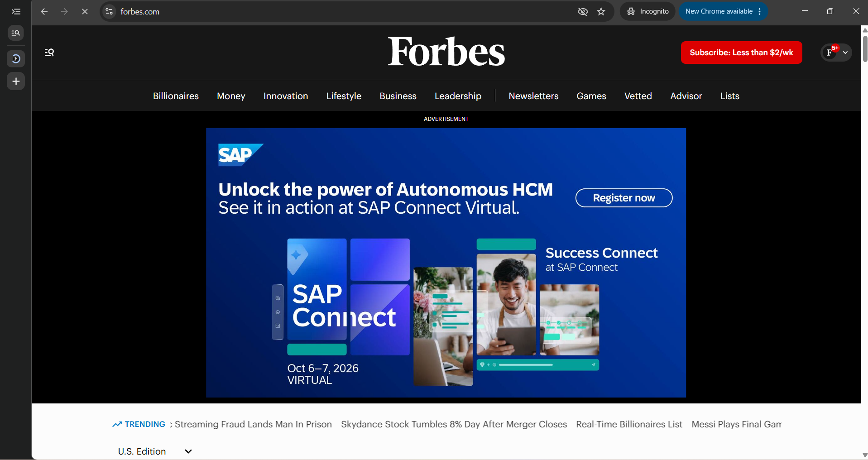Open Real-Time Billionaires List link
The image size is (868, 460).
pyautogui.click(x=629, y=424)
